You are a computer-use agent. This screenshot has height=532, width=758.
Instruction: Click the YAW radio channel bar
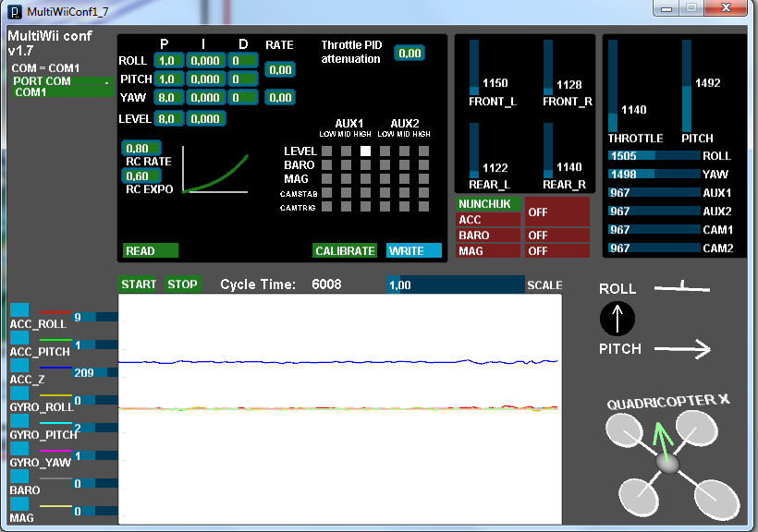(654, 174)
